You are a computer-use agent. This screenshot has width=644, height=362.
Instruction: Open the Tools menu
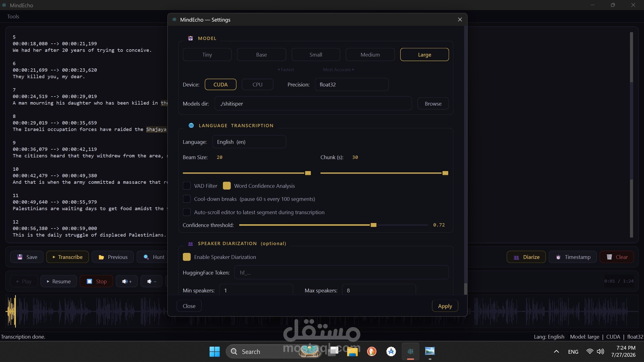click(x=13, y=17)
